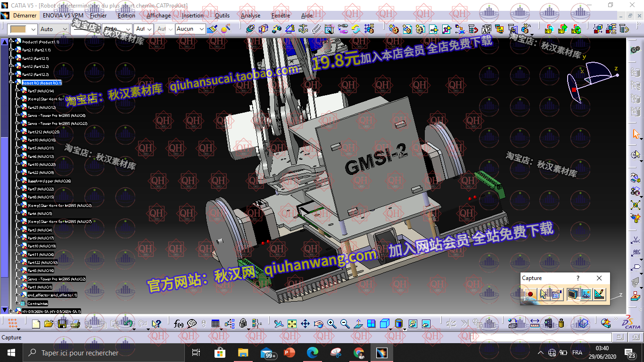This screenshot has height=362, width=644.
Task: Expand the BaseArmUpper (NAUO26) node
Action: [x=18, y=181]
